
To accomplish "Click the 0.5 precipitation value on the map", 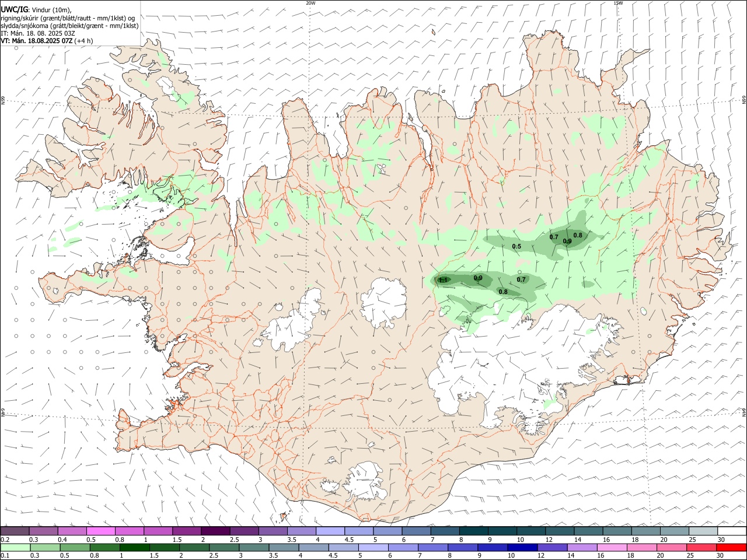I will [x=516, y=247].
